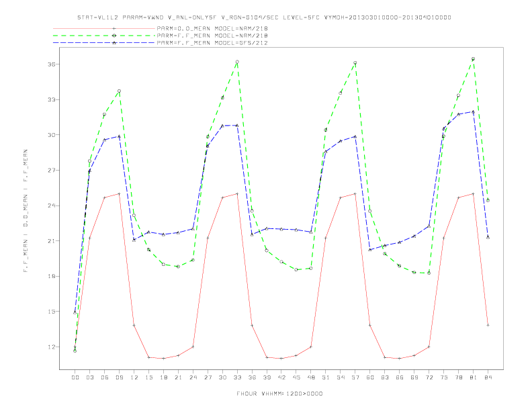
Task: Click x-axis tick label 12
Action: point(134,377)
